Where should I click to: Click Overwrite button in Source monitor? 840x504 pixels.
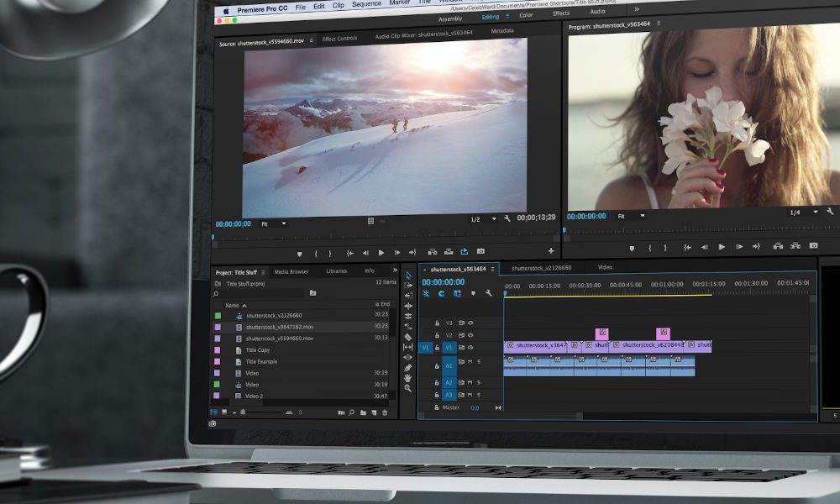(x=449, y=252)
